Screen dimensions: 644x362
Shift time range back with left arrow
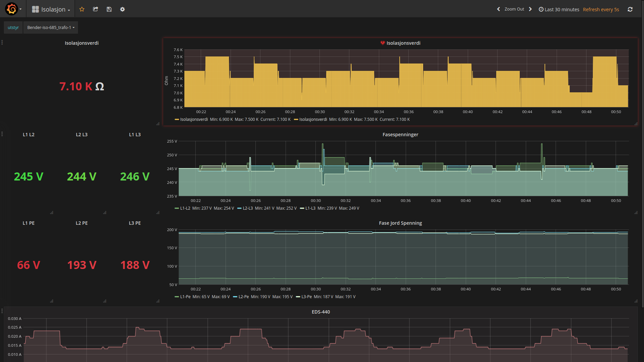pyautogui.click(x=498, y=9)
